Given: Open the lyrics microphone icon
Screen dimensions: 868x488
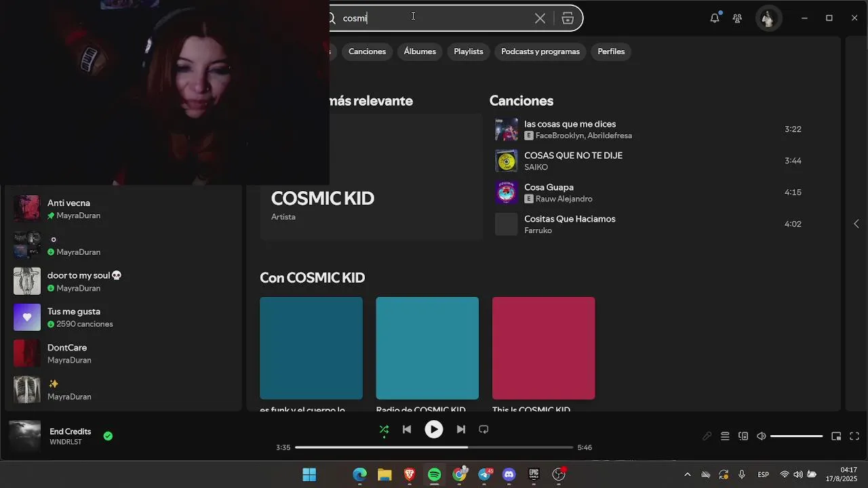Looking at the screenshot, I should (707, 436).
